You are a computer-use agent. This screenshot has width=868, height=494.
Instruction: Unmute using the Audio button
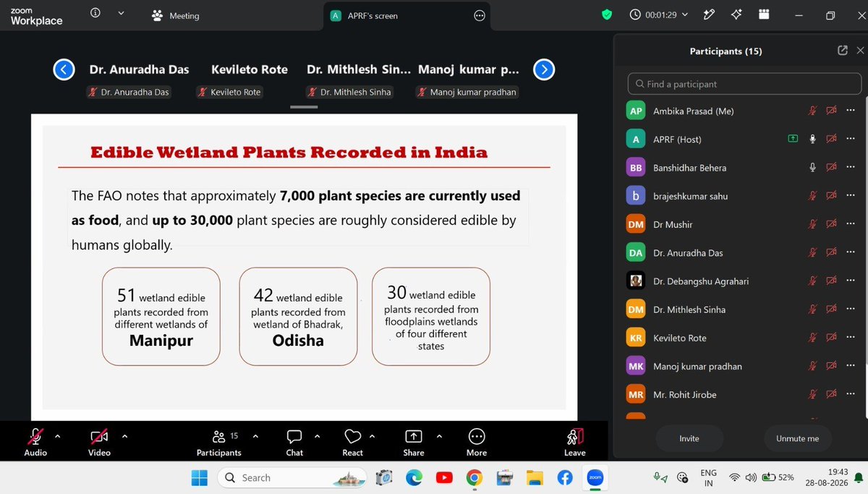[35, 442]
